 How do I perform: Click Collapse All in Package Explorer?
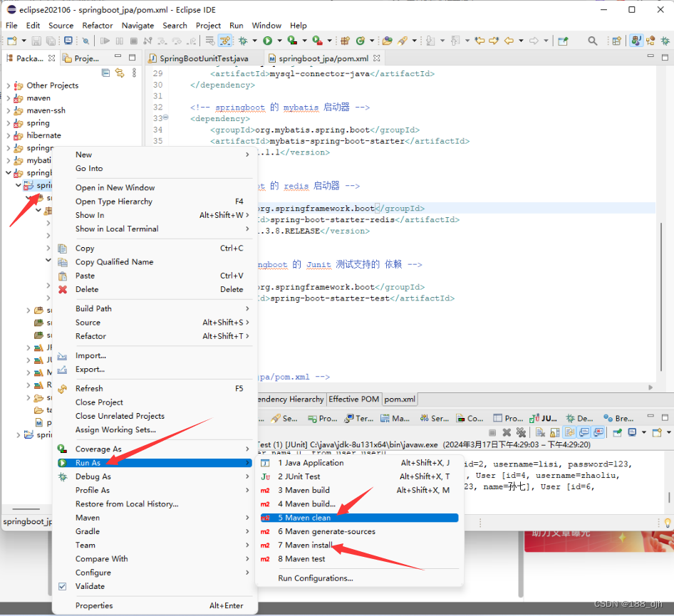(105, 73)
